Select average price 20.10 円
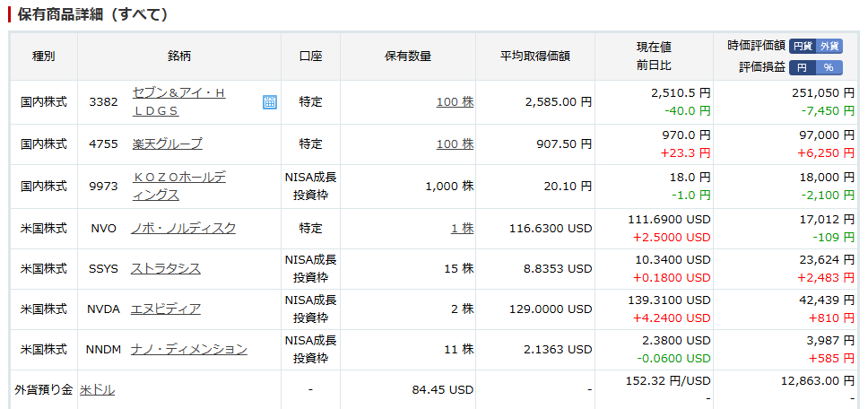868x409 pixels. click(568, 186)
